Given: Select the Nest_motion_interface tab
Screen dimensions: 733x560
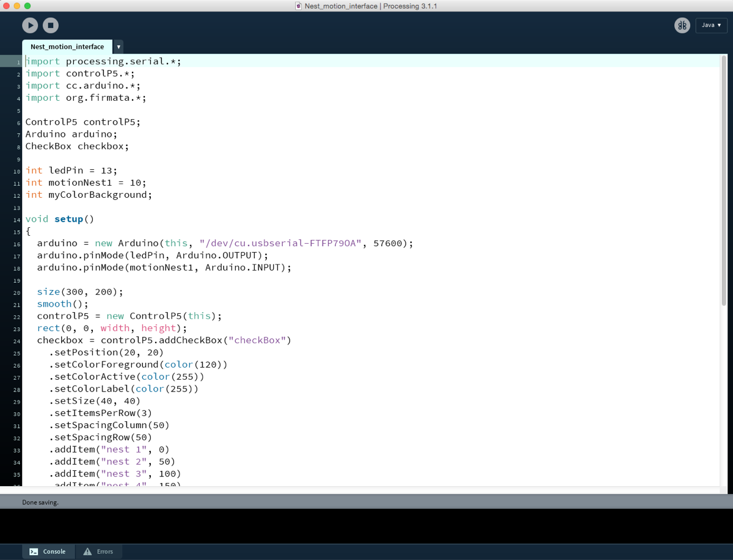Looking at the screenshot, I should coord(67,46).
